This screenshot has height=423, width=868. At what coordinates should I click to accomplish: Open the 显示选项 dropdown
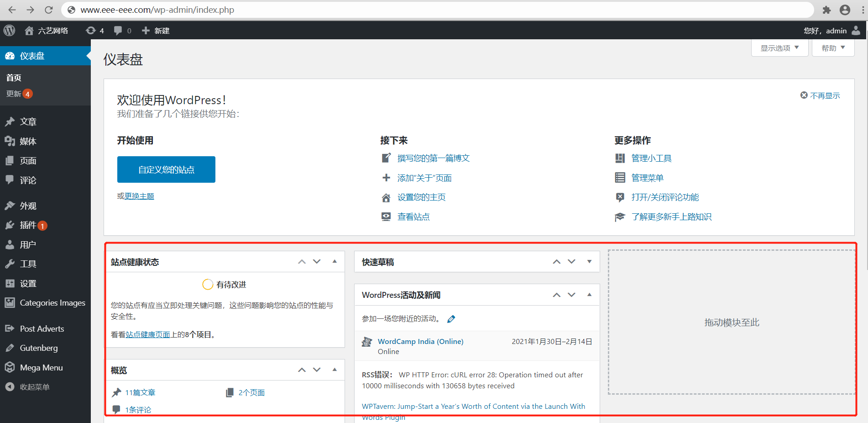[x=779, y=47]
